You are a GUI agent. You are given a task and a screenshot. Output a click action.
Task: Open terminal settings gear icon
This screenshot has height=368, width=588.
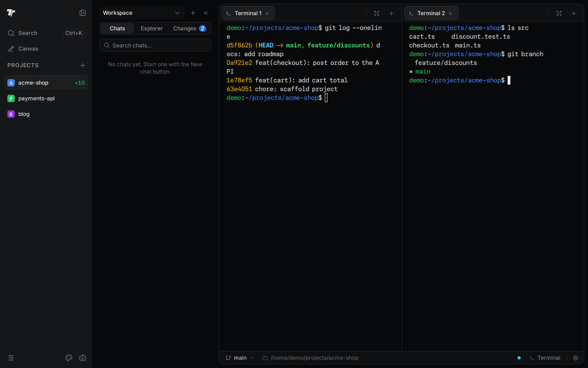[x=576, y=358]
